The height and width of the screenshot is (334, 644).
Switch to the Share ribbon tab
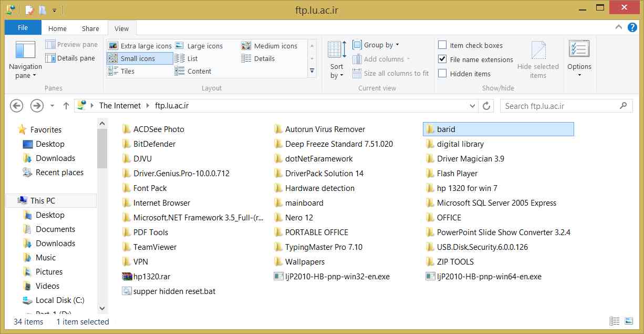click(90, 28)
